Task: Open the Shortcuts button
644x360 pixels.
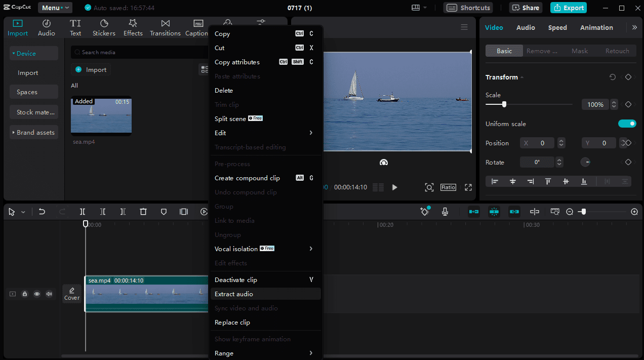Action: (x=468, y=8)
